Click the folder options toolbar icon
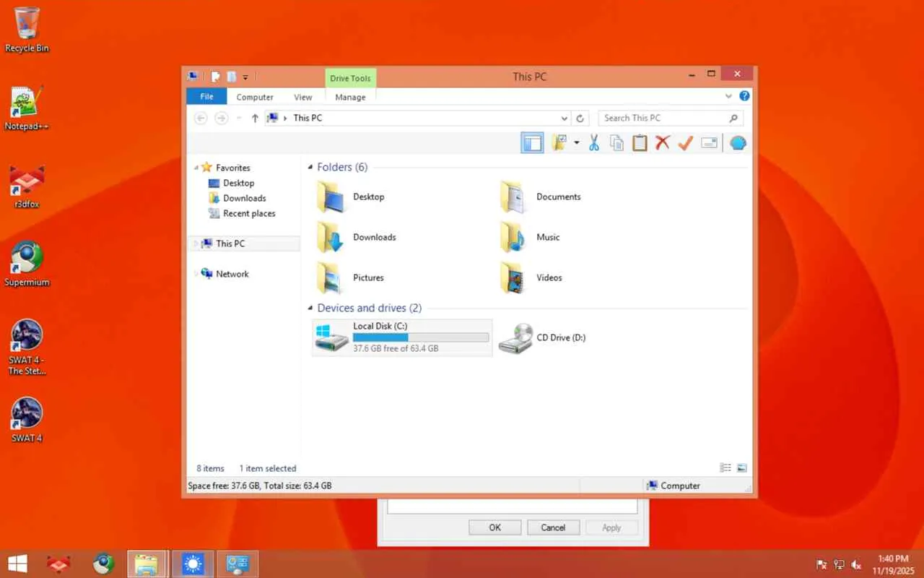 point(559,143)
